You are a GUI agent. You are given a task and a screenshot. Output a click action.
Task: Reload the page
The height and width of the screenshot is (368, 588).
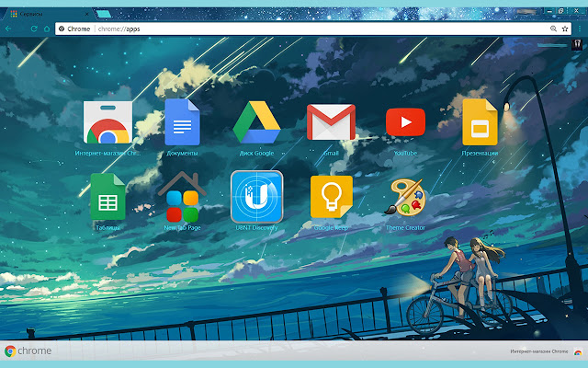(x=34, y=29)
